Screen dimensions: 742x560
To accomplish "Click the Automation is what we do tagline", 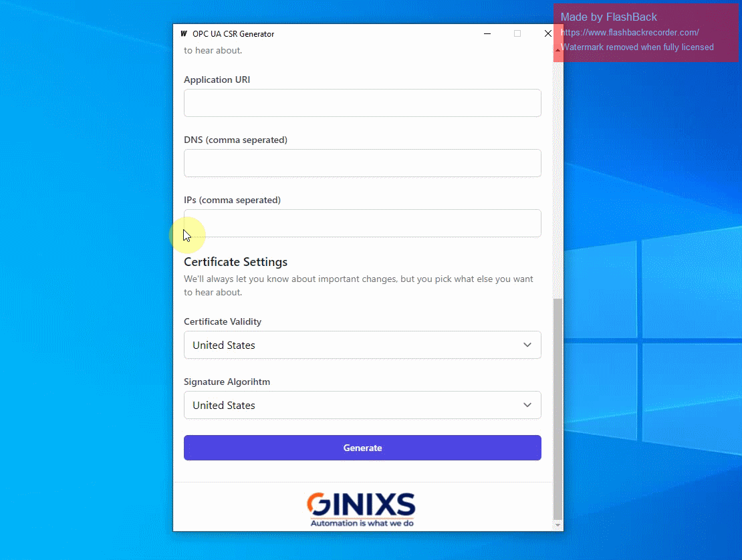I will [362, 523].
